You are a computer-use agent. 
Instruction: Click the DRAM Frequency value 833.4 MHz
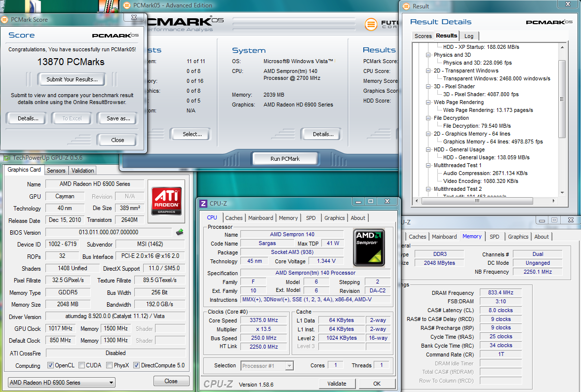pyautogui.click(x=501, y=292)
